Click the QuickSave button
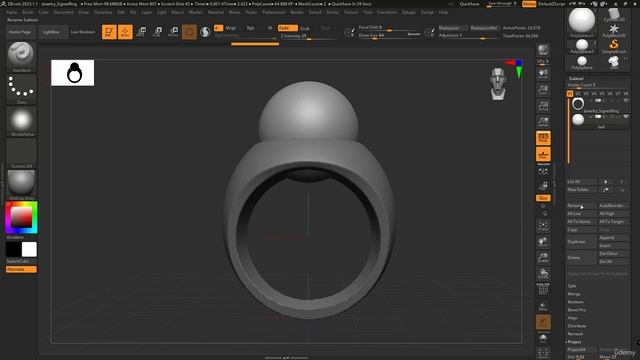 pos(469,4)
